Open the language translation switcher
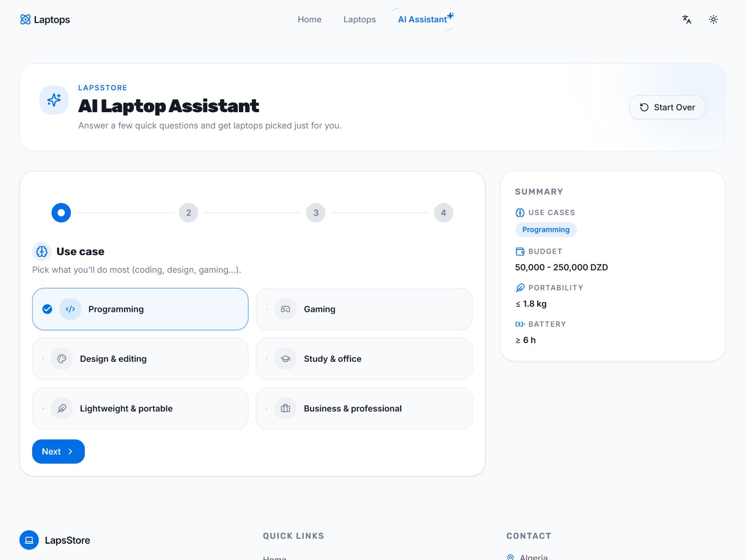 (687, 20)
